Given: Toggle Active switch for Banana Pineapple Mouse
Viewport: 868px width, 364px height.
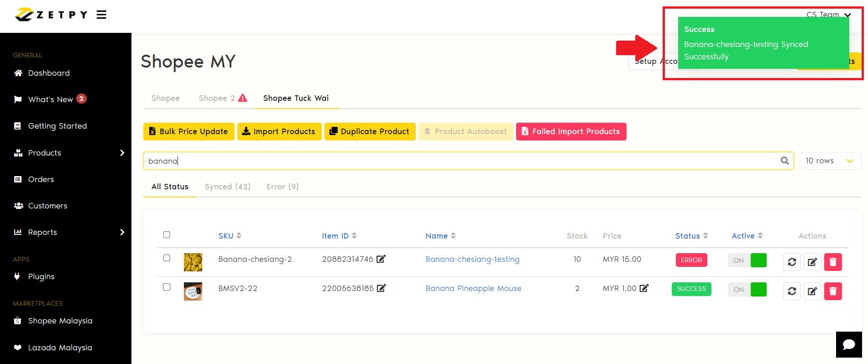Looking at the screenshot, I should 747,290.
